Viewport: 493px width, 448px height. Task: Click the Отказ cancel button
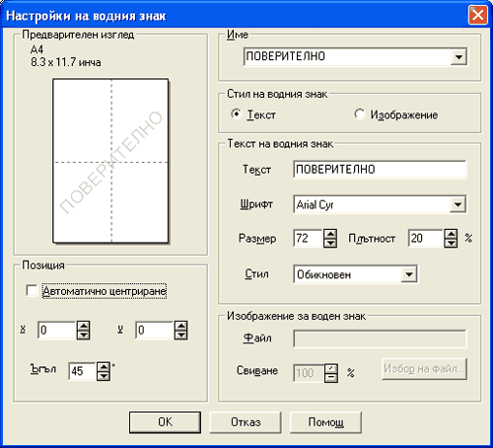click(246, 422)
